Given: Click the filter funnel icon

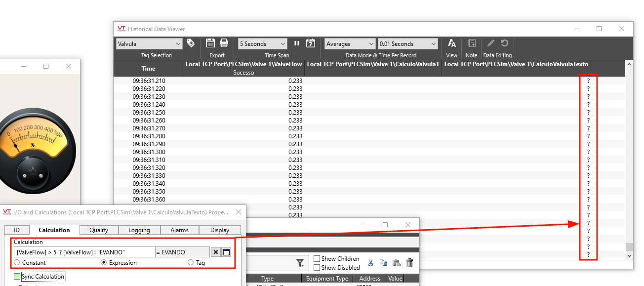Looking at the screenshot, I should click(300, 263).
